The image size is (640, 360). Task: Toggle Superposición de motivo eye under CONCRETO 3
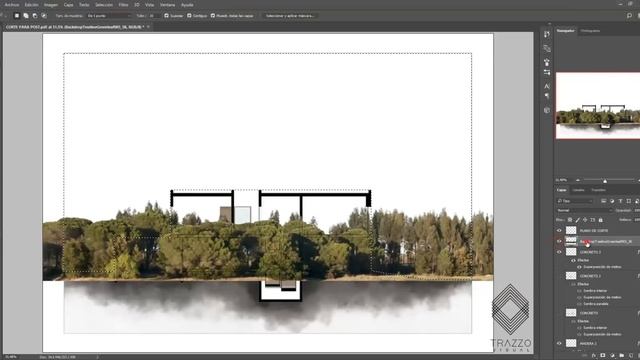pyautogui.click(x=579, y=267)
